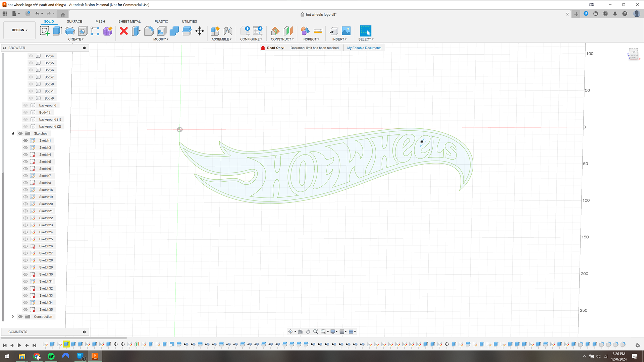Click the Undo arrow
This screenshot has height=362, width=644.
pyautogui.click(x=37, y=14)
